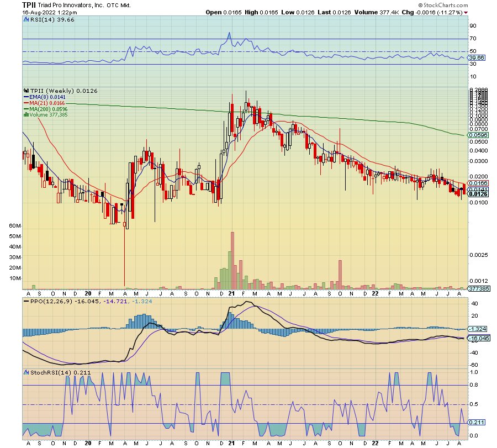
Task: Click year 21 on the price panel date axis
Action: (232, 293)
